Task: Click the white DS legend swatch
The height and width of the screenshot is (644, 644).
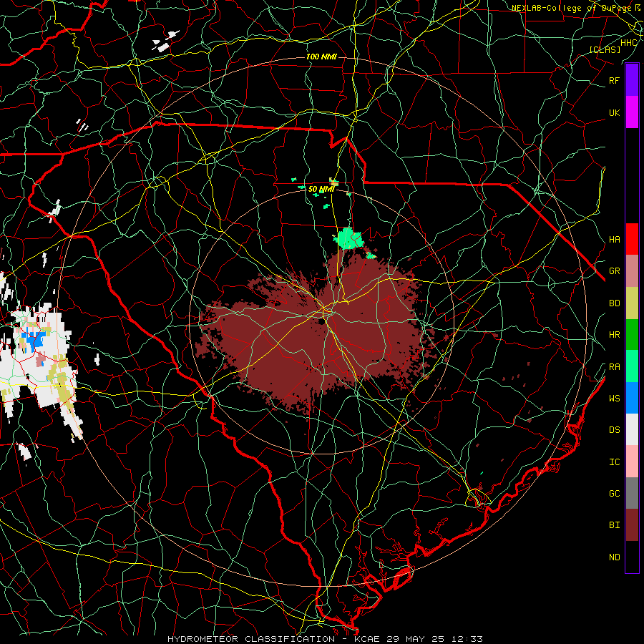Action: tap(632, 429)
